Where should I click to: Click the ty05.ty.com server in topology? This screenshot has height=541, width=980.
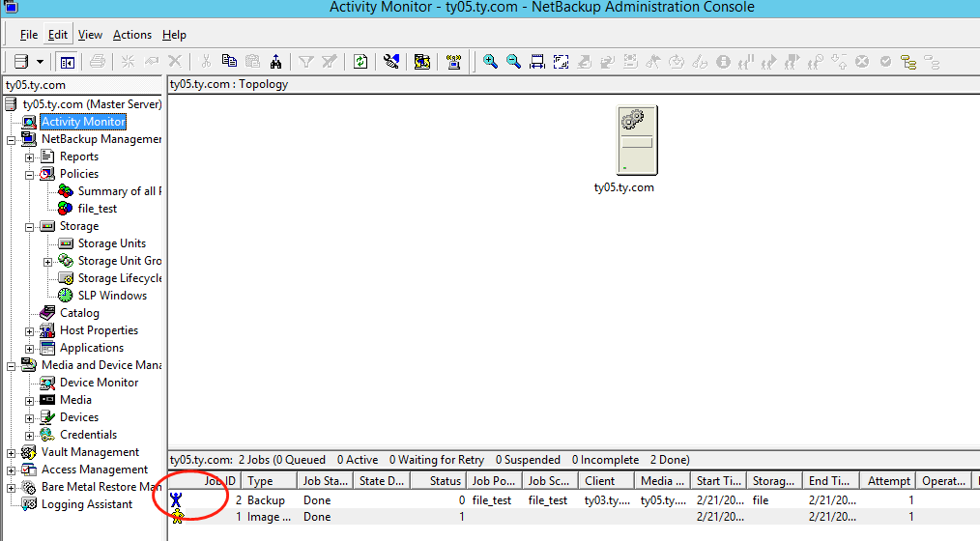tap(636, 141)
